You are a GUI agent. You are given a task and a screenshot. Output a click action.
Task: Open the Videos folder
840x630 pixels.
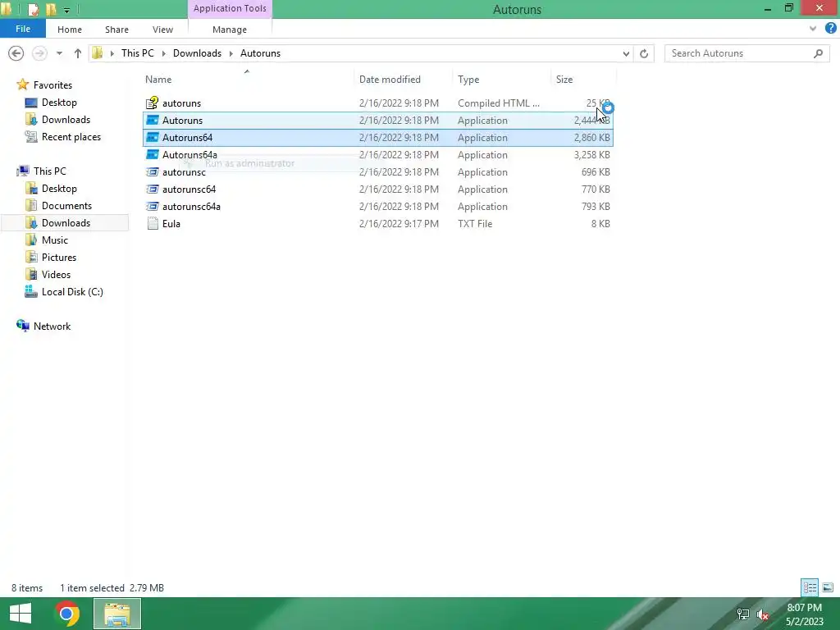[x=56, y=274]
